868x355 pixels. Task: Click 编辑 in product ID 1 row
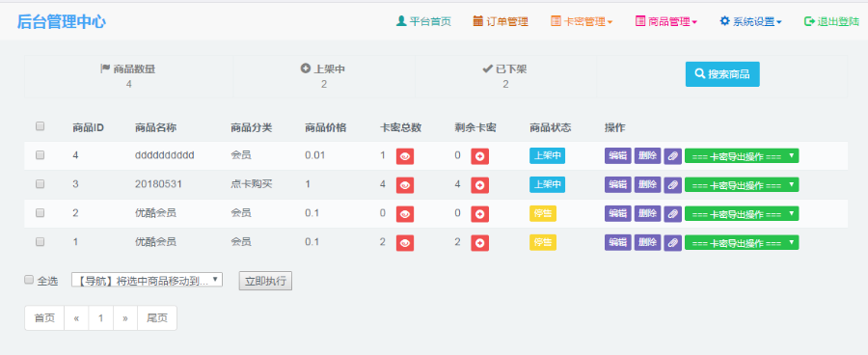tap(618, 242)
